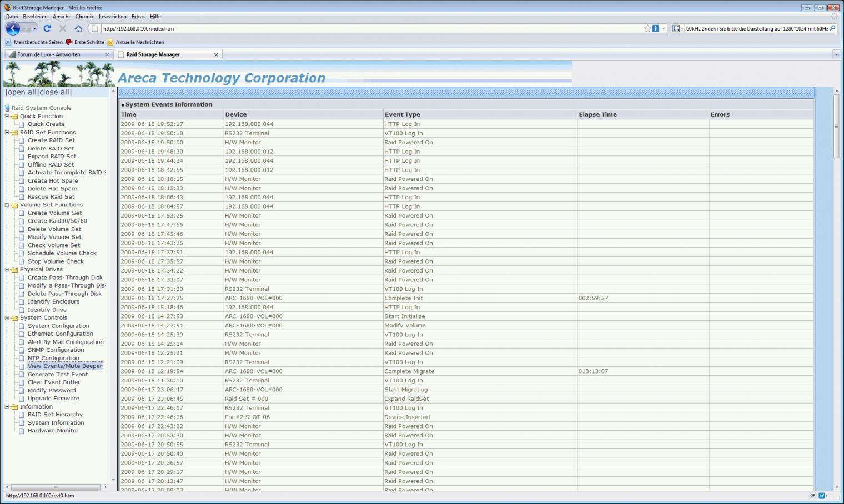Open Delete RAID Set

coord(51,148)
